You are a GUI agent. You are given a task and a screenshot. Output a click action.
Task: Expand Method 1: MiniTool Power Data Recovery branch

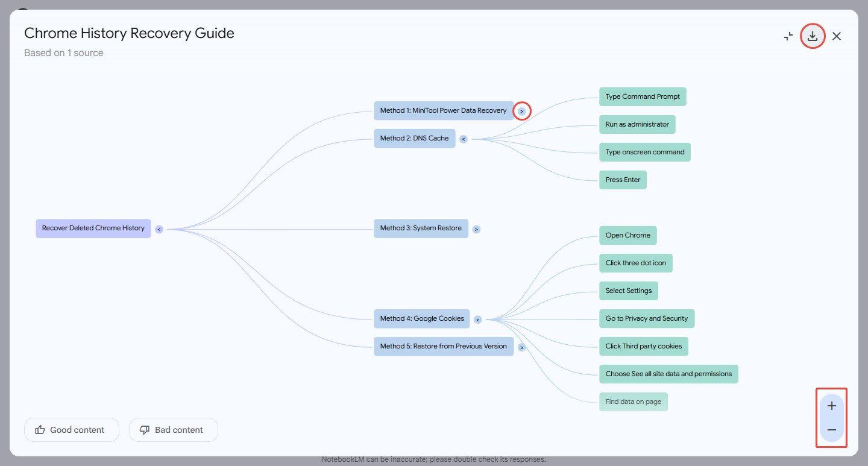tap(522, 111)
